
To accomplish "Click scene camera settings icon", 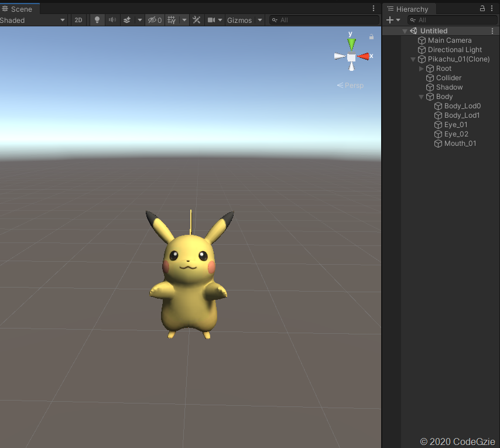I will (x=211, y=20).
